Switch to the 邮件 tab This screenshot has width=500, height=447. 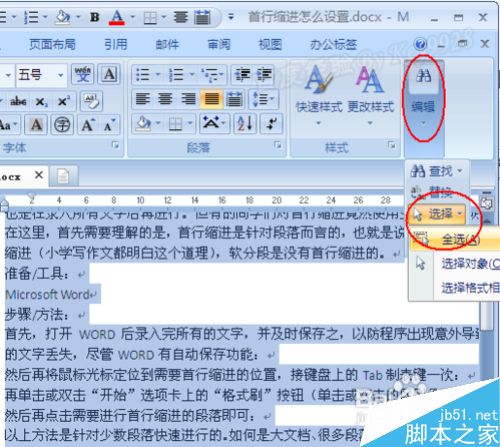point(167,44)
